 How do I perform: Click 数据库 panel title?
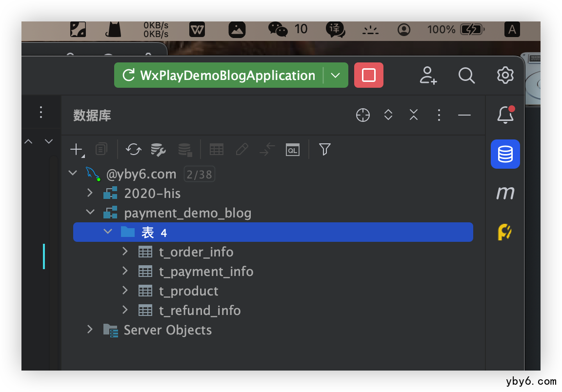pos(92,116)
